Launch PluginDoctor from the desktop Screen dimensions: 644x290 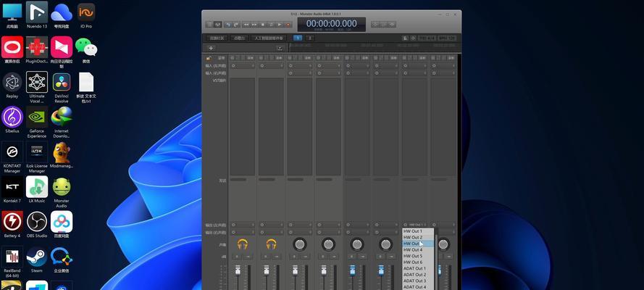point(37,50)
